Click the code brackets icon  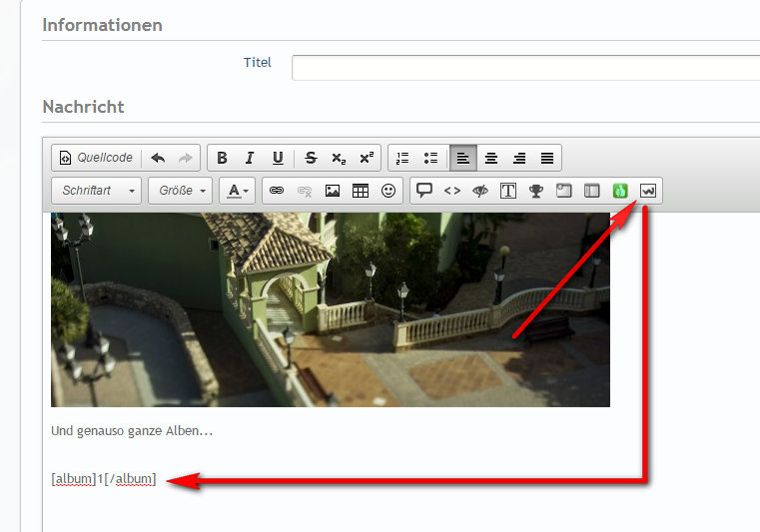click(x=452, y=191)
